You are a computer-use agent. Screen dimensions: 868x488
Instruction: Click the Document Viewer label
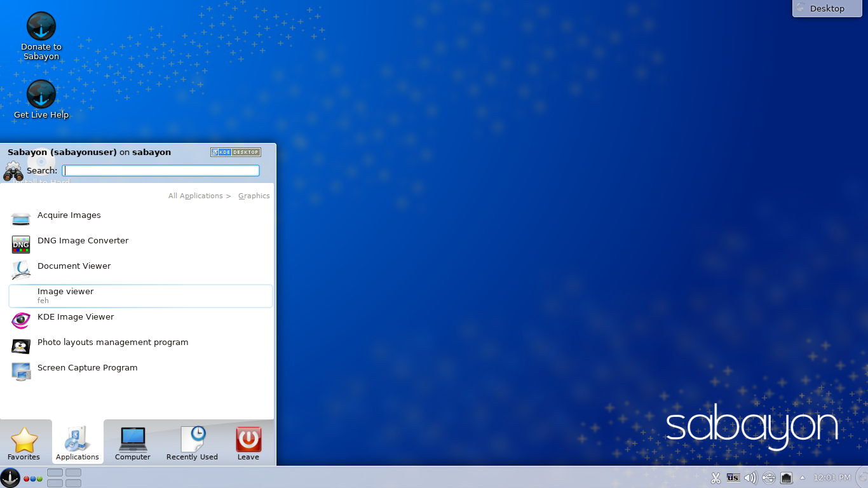[74, 266]
